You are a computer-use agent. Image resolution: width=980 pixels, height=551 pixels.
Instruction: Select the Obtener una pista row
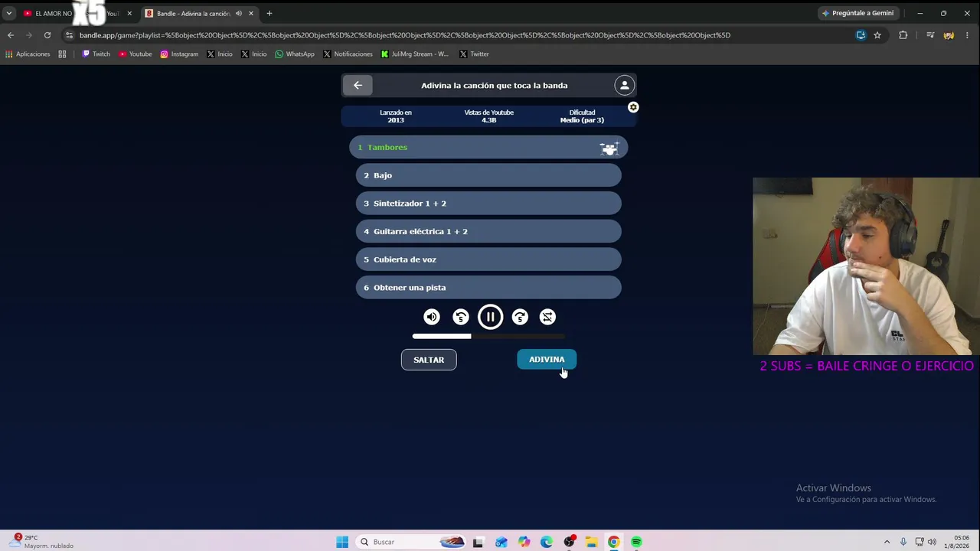coord(488,288)
